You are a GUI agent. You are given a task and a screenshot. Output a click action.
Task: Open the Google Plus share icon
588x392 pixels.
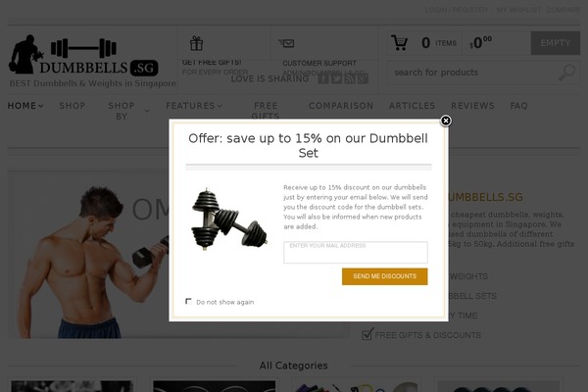[x=363, y=78]
